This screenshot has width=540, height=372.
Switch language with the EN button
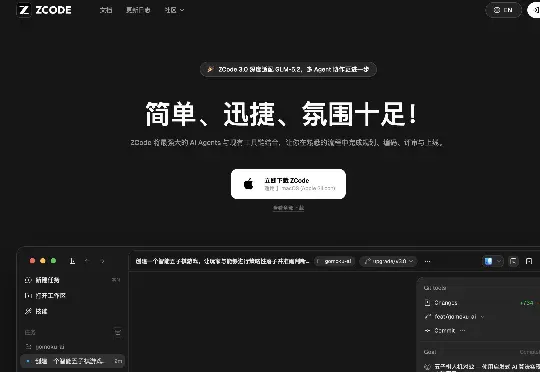(x=503, y=10)
